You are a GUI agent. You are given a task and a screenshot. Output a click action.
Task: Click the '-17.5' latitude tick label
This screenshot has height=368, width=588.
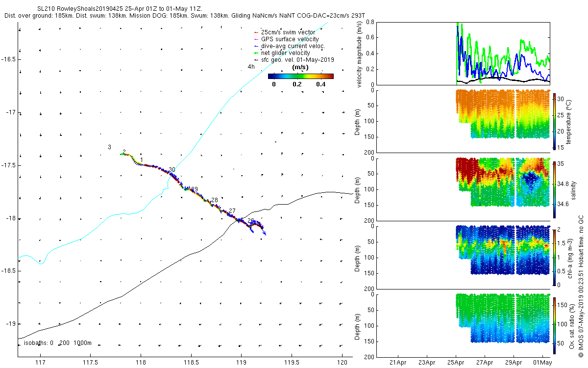click(x=7, y=165)
